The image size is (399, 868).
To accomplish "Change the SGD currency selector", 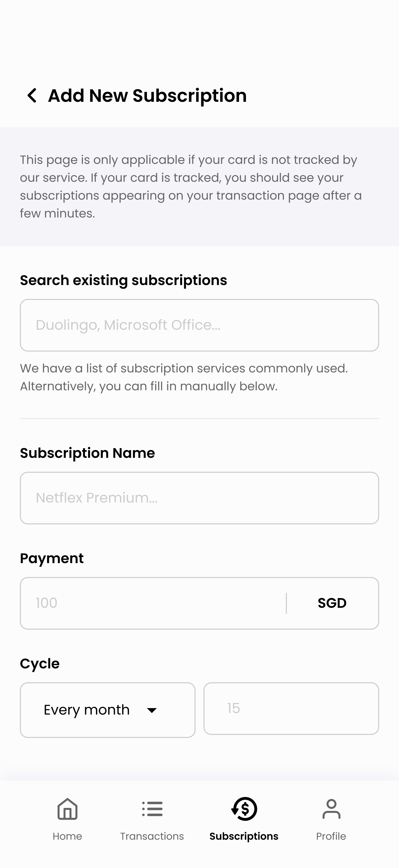I will [x=332, y=603].
